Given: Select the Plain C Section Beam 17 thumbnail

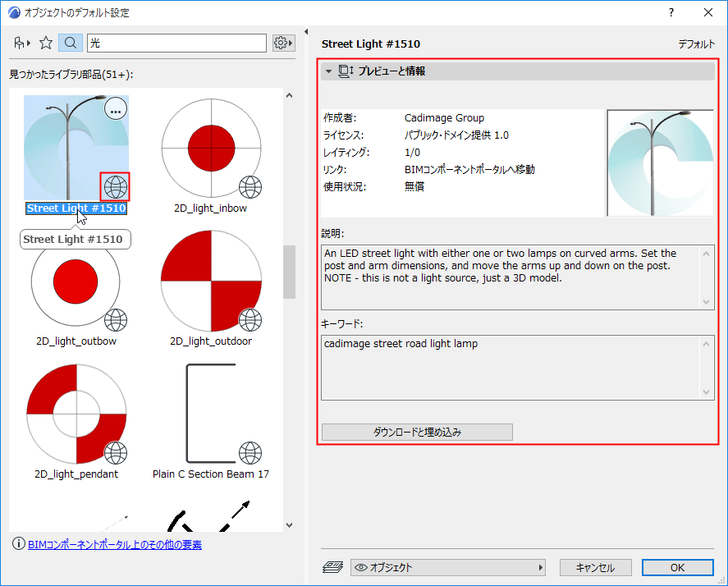Looking at the screenshot, I should point(211,414).
